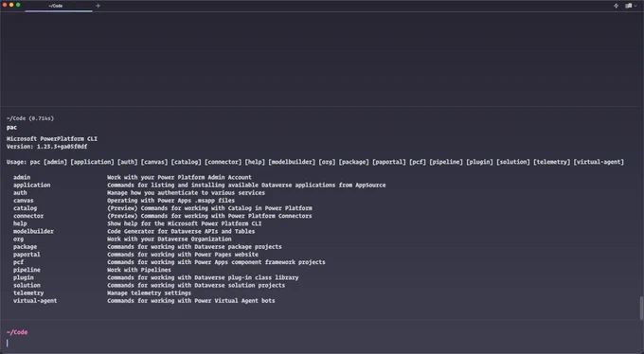Expand the dropdown arrow beside the panel icon

635,6
